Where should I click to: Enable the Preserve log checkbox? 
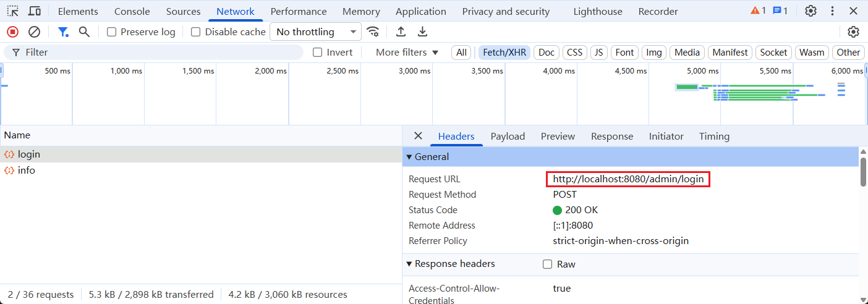tap(112, 32)
